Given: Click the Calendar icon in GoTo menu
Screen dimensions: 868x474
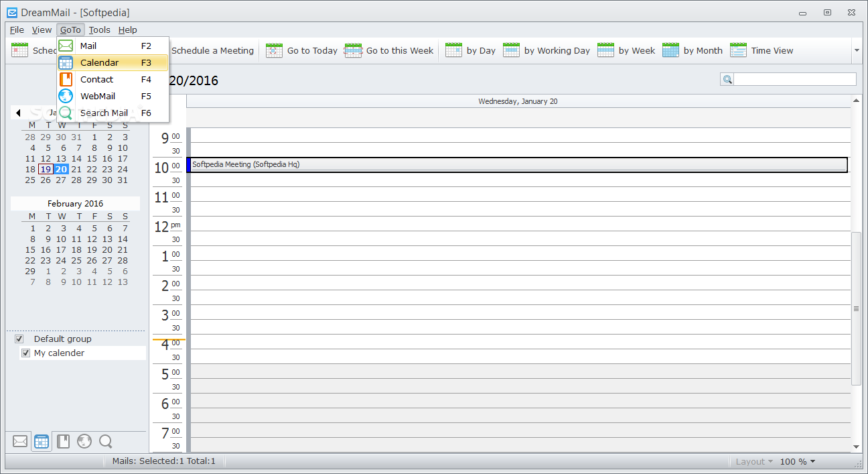Looking at the screenshot, I should coord(66,63).
